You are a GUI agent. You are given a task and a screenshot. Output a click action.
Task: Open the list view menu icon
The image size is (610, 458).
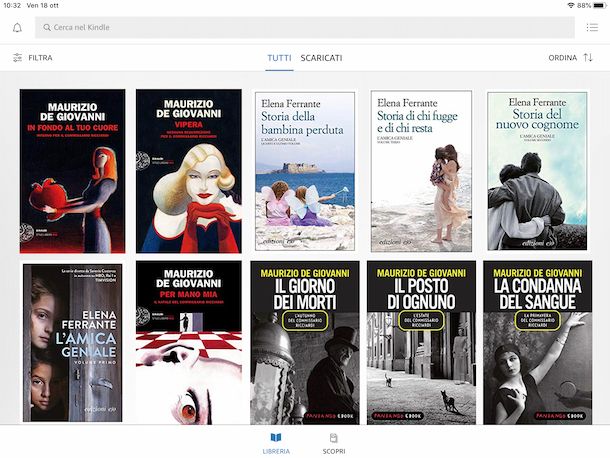(x=592, y=27)
